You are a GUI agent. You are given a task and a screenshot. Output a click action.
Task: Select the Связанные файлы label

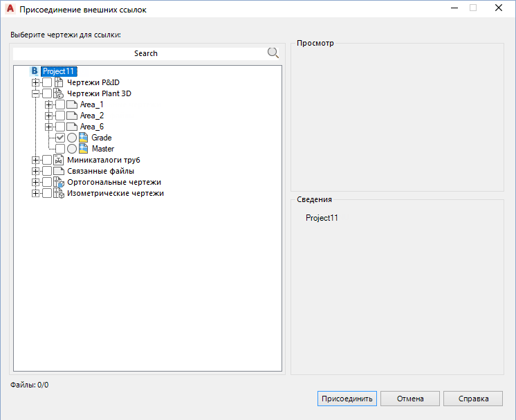coord(100,171)
